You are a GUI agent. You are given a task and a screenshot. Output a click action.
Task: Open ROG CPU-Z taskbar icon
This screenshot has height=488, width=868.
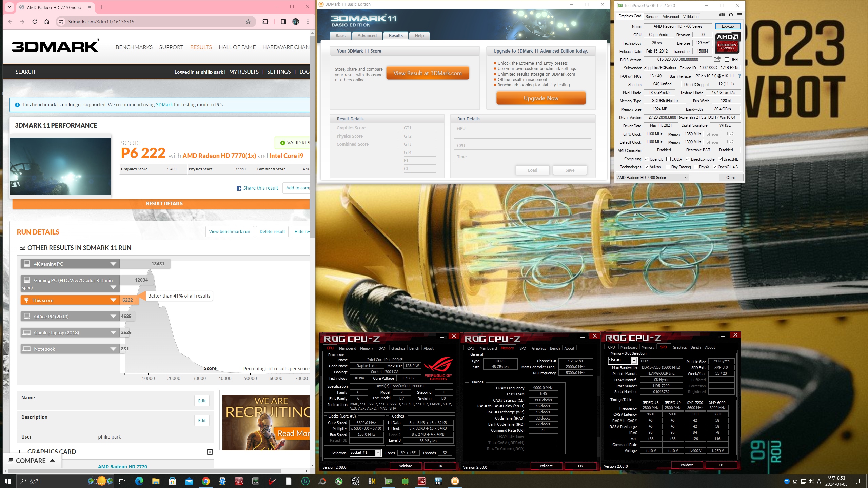pos(421,481)
